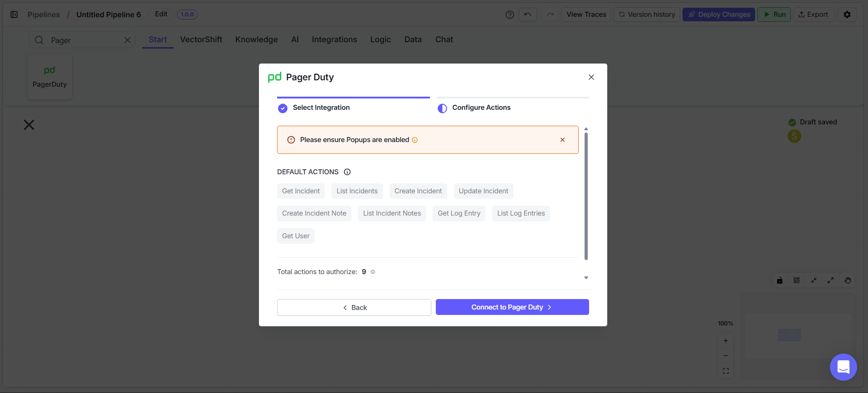Open the AI tab
Viewport: 868px width, 393px height.
[x=295, y=39]
